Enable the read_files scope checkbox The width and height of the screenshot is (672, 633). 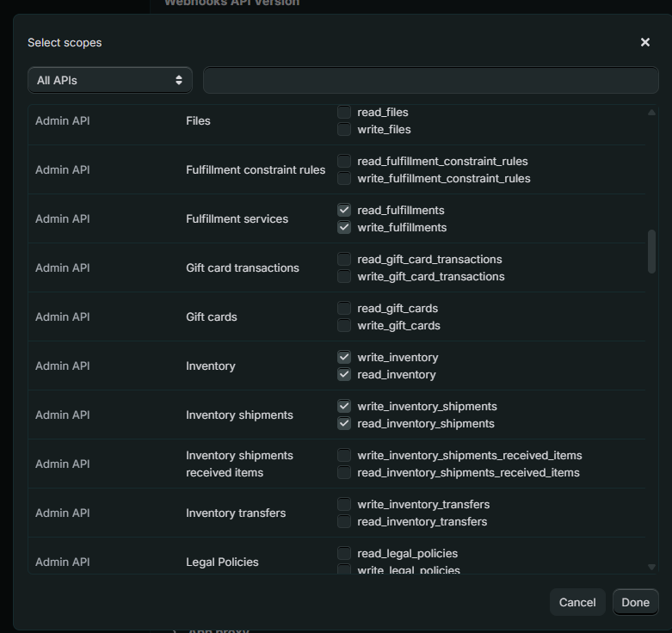tap(344, 113)
